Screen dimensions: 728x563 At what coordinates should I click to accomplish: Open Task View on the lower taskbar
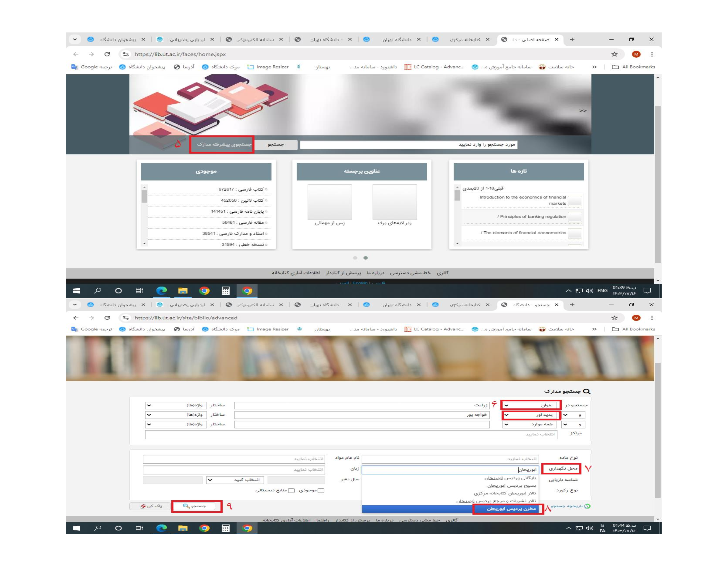tap(139, 528)
